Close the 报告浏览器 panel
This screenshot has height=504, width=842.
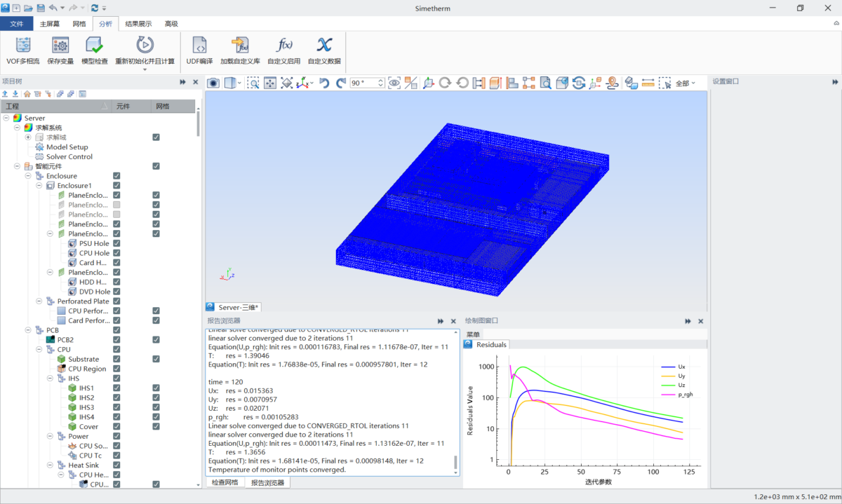(453, 320)
